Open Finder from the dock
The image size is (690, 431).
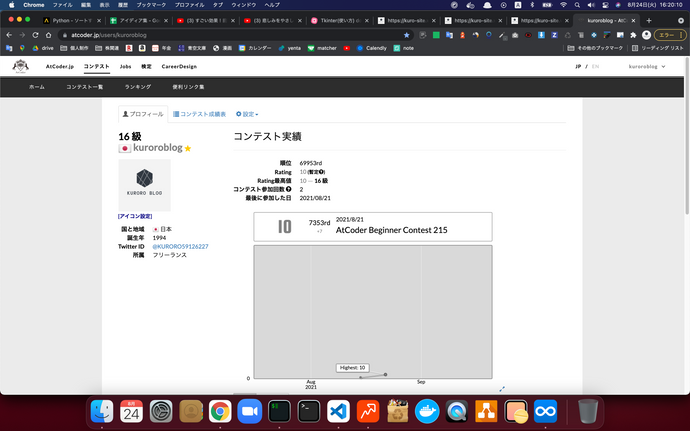[102, 412]
